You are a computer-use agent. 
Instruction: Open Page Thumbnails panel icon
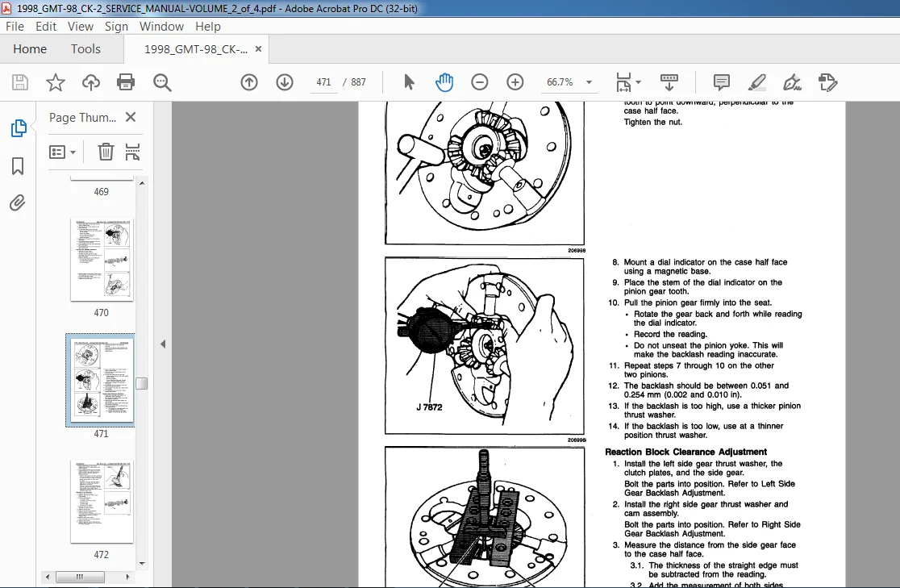pos(18,128)
